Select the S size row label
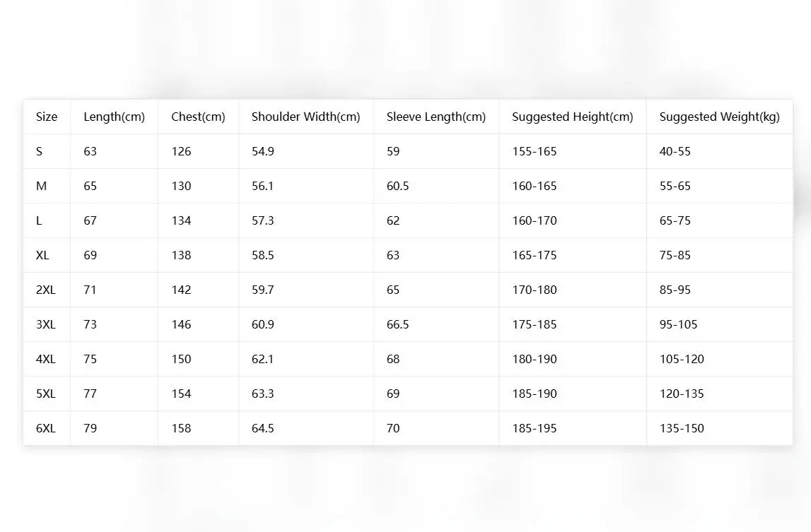Viewport: 811px width, 532px height. [40, 151]
